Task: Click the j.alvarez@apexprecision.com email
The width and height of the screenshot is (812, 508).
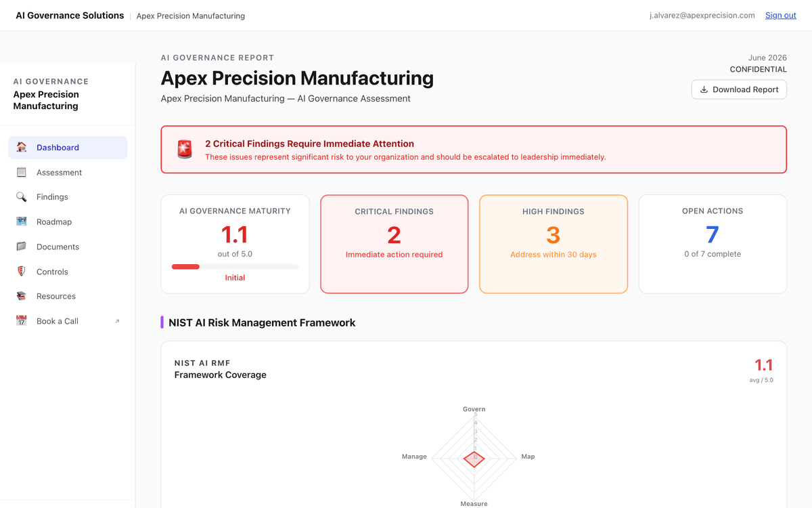Action: coord(702,15)
